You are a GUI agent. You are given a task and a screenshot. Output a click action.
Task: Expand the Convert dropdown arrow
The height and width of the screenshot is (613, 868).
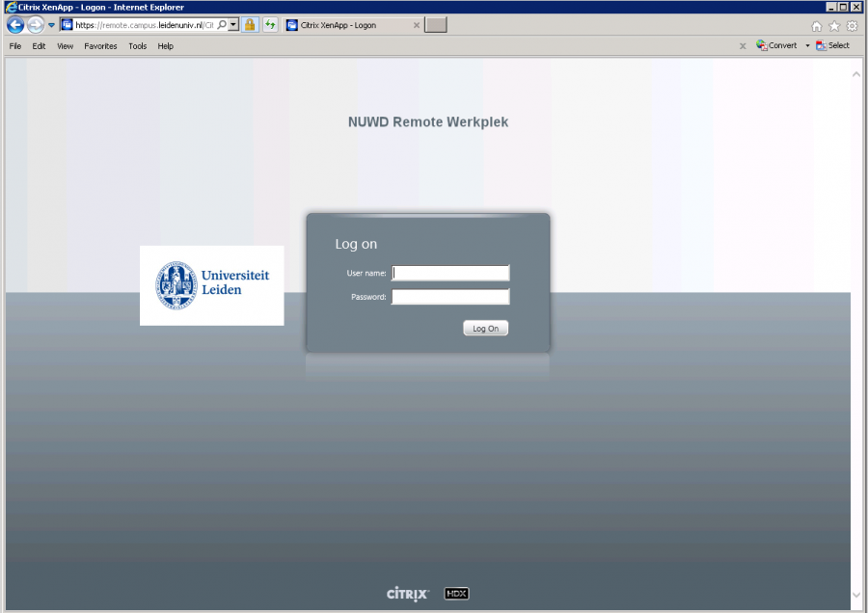[807, 45]
